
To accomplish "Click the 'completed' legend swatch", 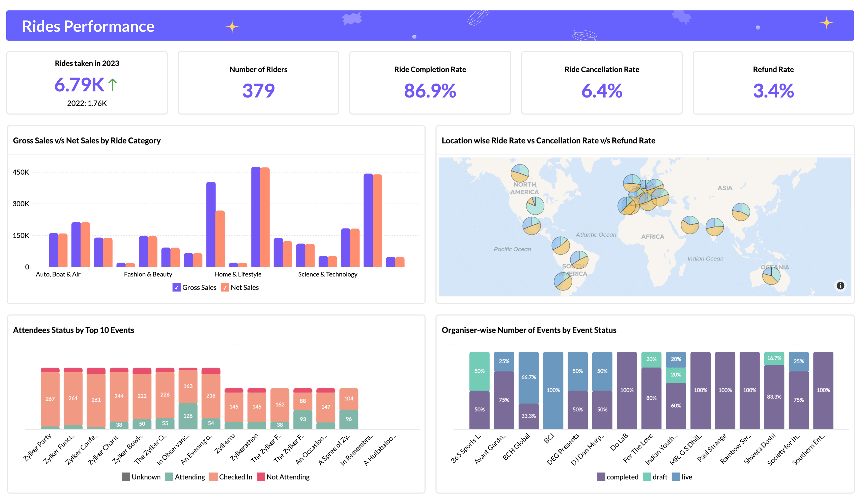I will pyautogui.click(x=601, y=477).
